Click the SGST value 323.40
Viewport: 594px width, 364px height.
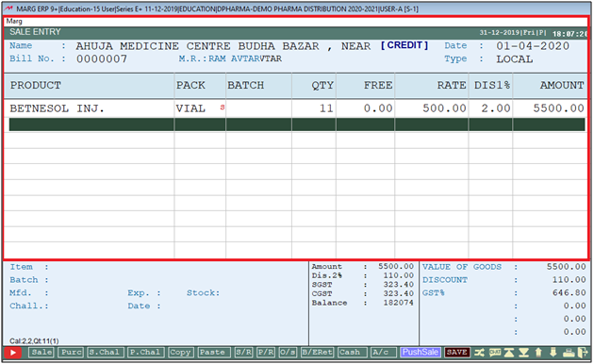coord(398,285)
